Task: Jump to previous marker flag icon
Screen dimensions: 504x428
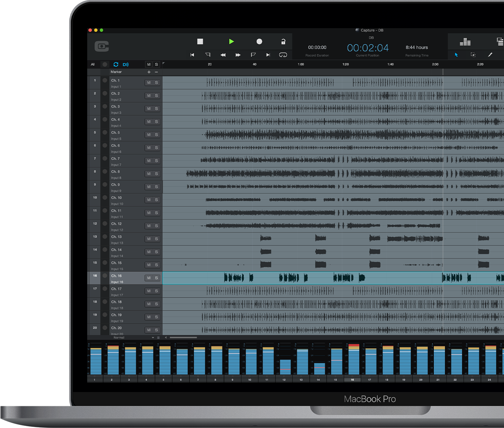Action: 208,55
